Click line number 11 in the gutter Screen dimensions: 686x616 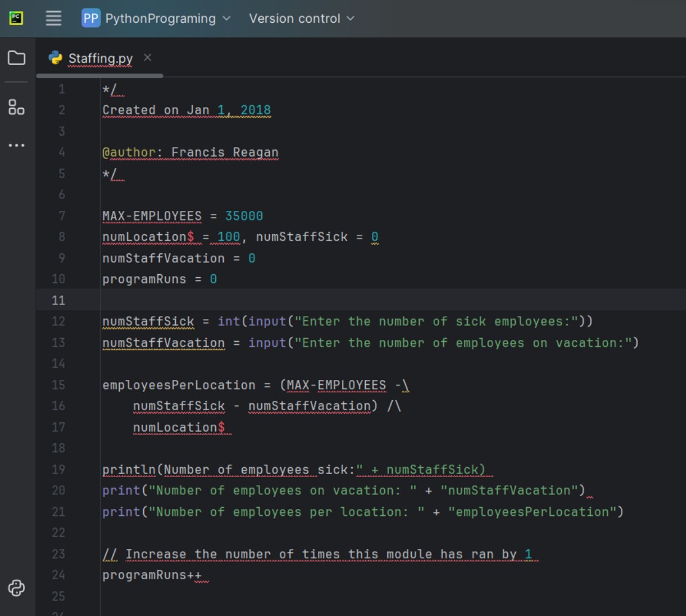point(58,300)
